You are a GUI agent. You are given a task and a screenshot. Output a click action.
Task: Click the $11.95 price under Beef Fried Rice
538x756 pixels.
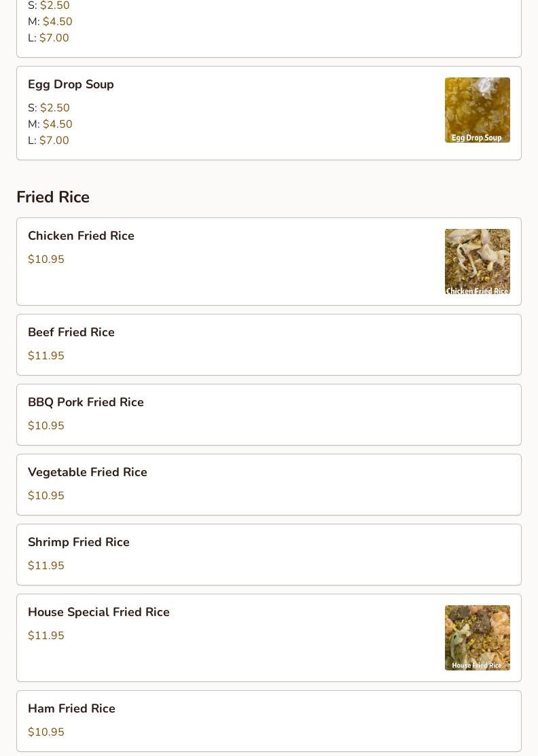pyautogui.click(x=46, y=356)
